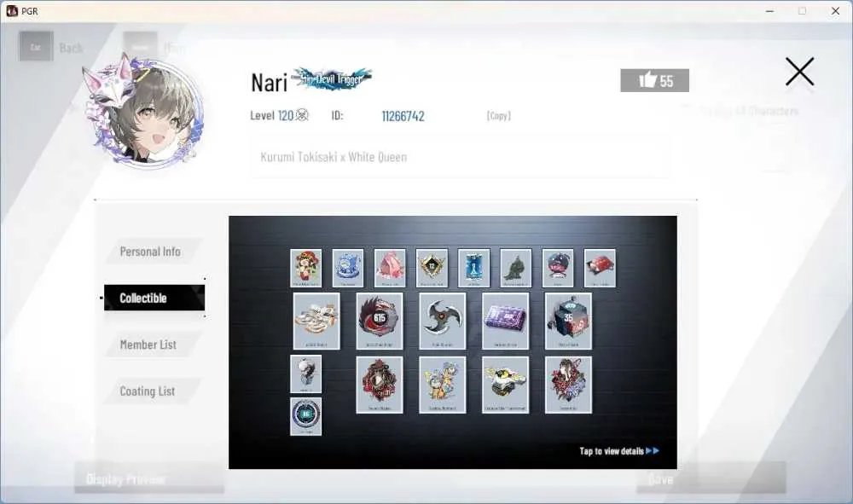This screenshot has width=853, height=504.
Task: Choose the dark green creature collectible
Action: tap(516, 268)
